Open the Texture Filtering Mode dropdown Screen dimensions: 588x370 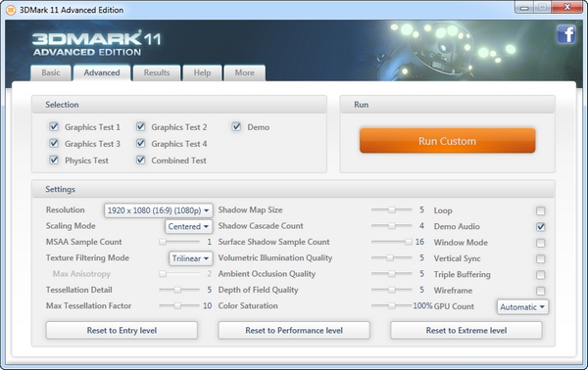pos(191,258)
